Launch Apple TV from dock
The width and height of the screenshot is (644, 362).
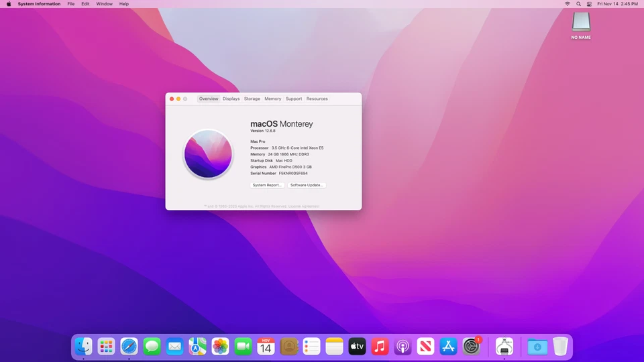point(357,347)
